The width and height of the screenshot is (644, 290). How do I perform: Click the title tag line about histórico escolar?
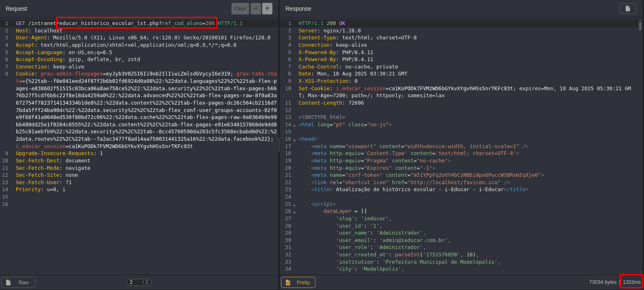click(x=420, y=190)
